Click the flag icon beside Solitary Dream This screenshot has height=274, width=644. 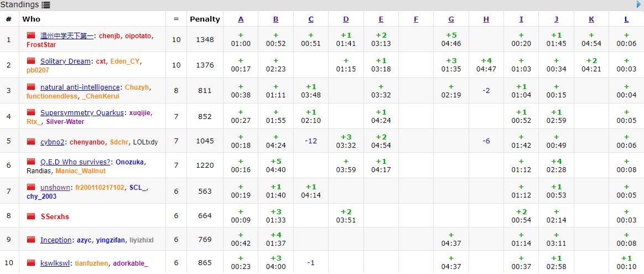pyautogui.click(x=31, y=61)
